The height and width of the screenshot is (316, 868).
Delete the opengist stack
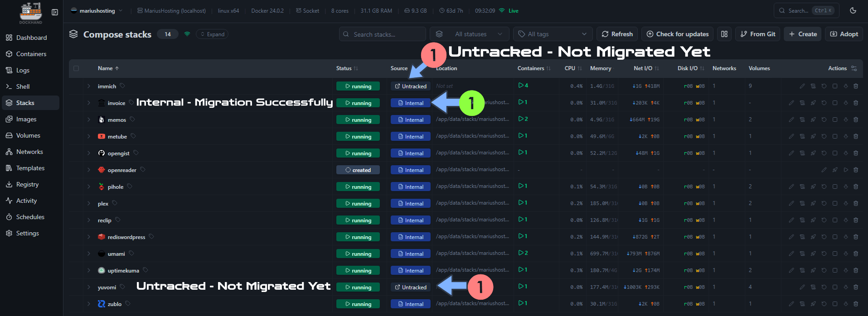click(856, 153)
